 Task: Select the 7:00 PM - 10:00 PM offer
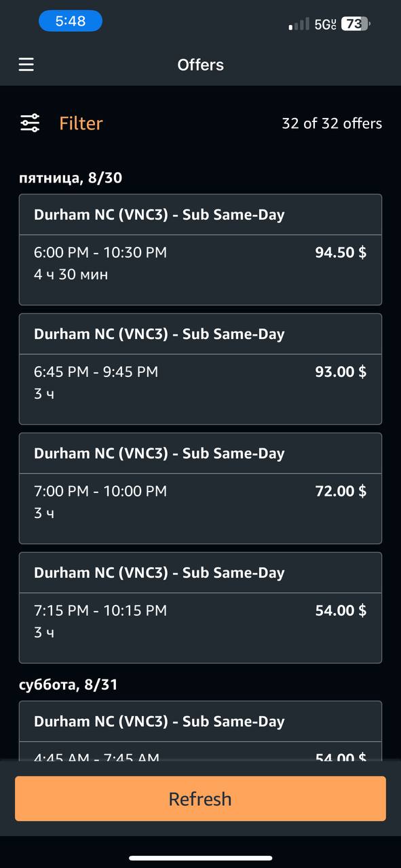point(200,488)
